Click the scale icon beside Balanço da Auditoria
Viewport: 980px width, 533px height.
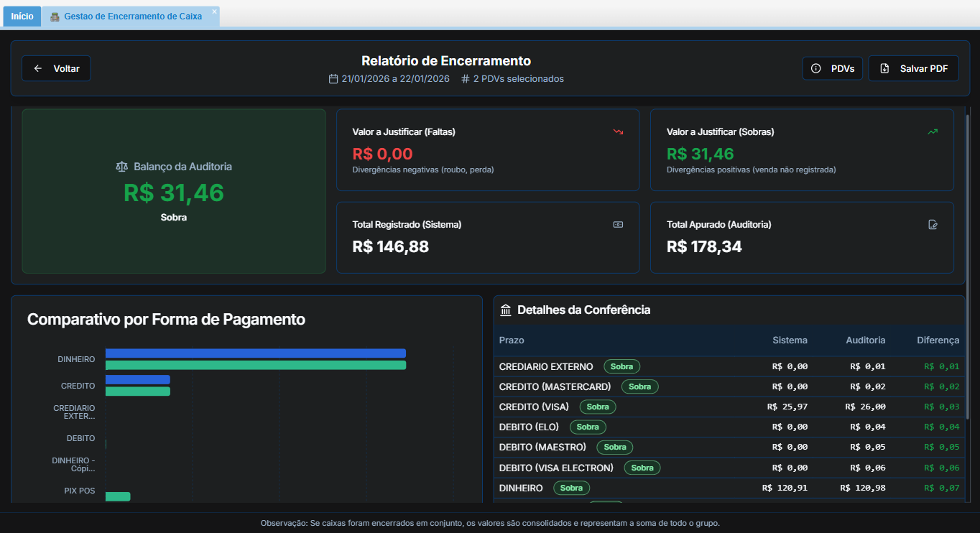121,167
